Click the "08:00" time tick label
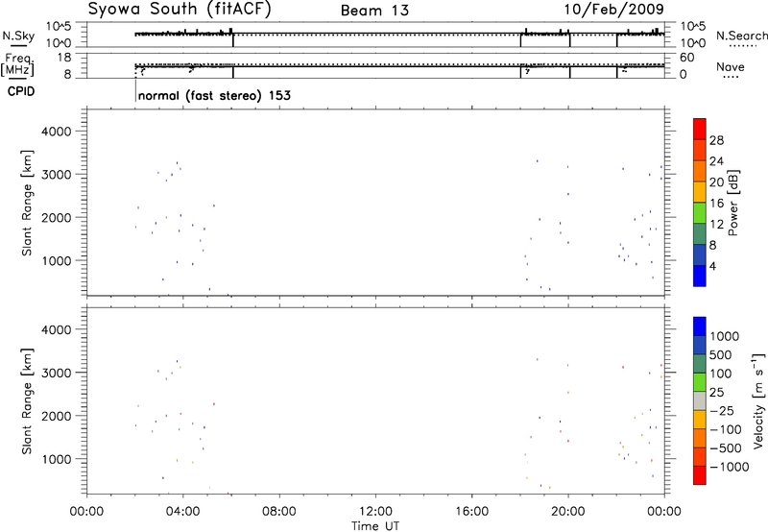The width and height of the screenshot is (768, 532). tap(279, 512)
